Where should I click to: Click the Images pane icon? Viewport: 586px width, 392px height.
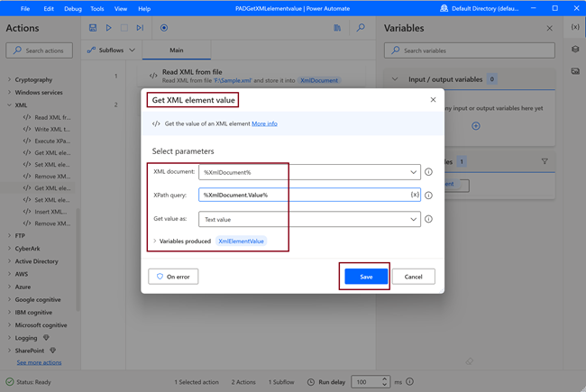(x=575, y=71)
